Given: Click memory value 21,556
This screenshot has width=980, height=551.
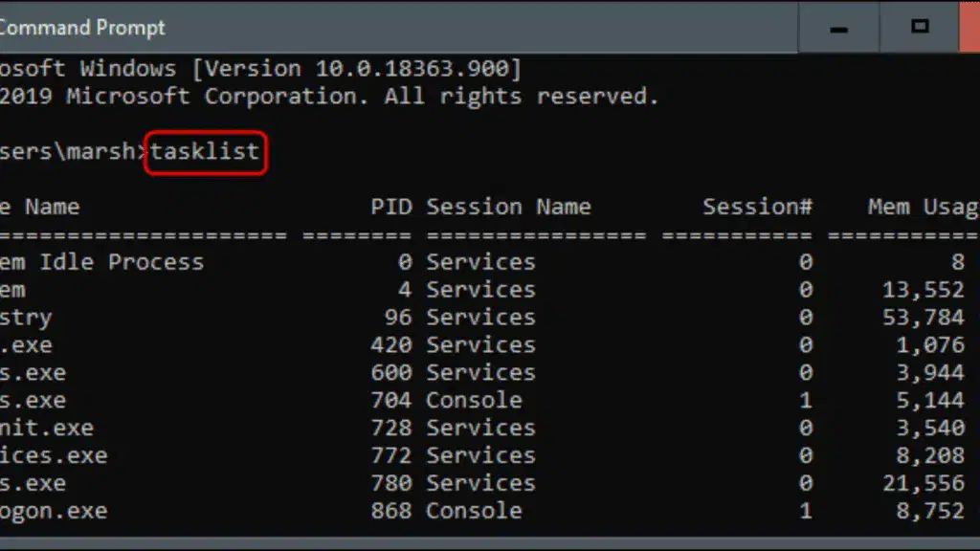Looking at the screenshot, I should tap(924, 483).
